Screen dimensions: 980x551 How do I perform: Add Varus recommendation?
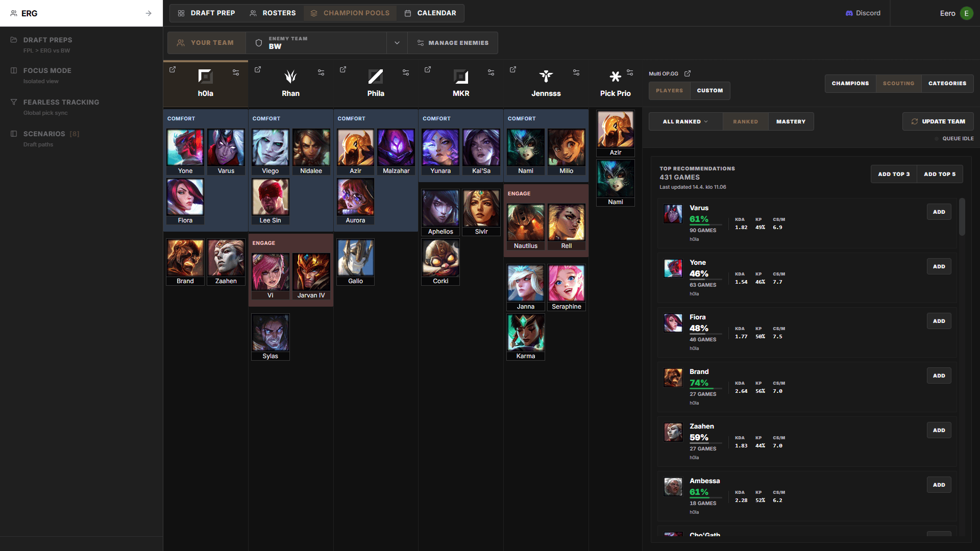(x=939, y=212)
